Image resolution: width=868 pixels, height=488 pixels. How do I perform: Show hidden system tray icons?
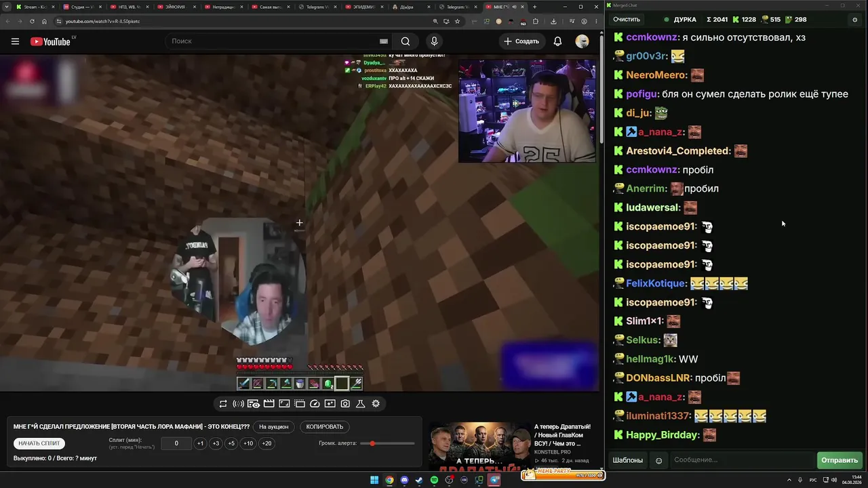tap(790, 481)
